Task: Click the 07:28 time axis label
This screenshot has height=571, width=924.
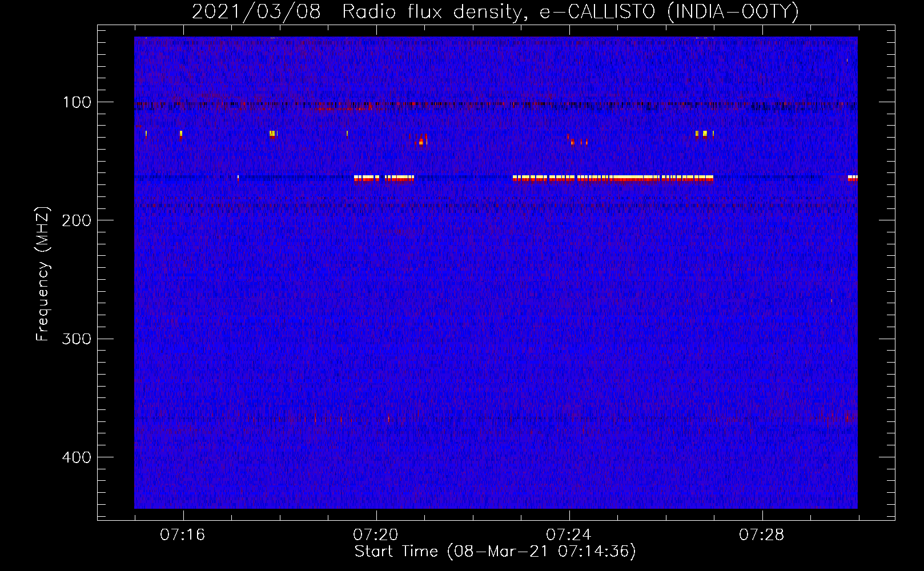Action: coord(761,534)
